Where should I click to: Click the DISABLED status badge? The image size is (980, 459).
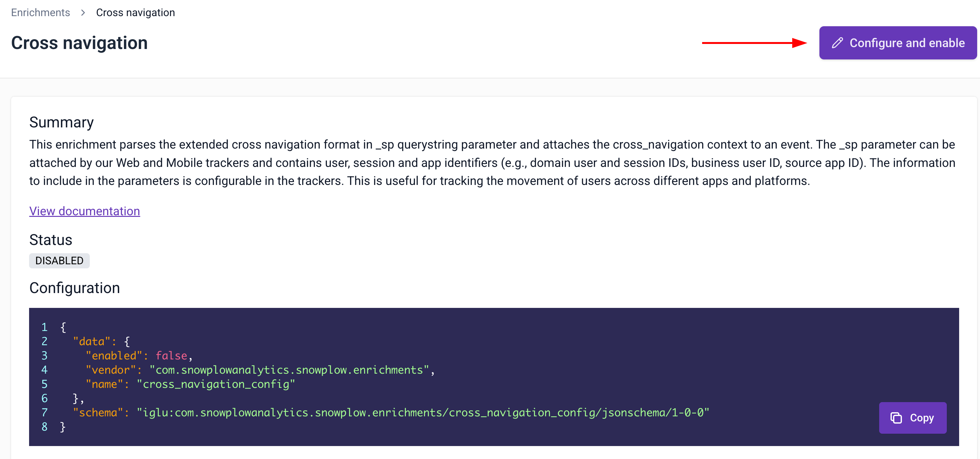click(x=59, y=261)
